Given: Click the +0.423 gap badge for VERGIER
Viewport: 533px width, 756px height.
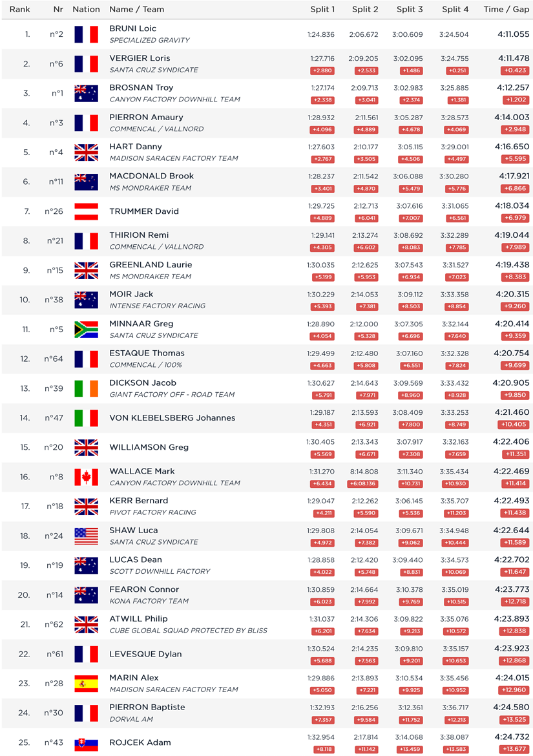Looking at the screenshot, I should (515, 70).
